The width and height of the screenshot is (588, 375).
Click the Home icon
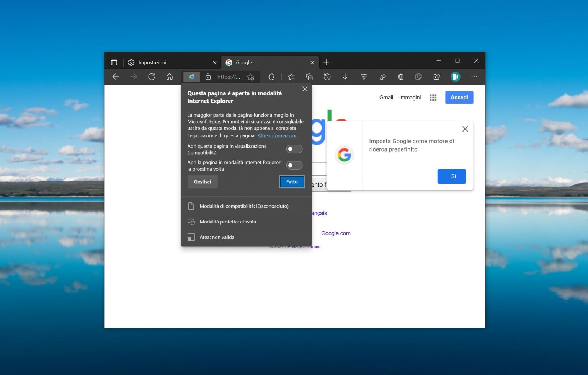(170, 77)
